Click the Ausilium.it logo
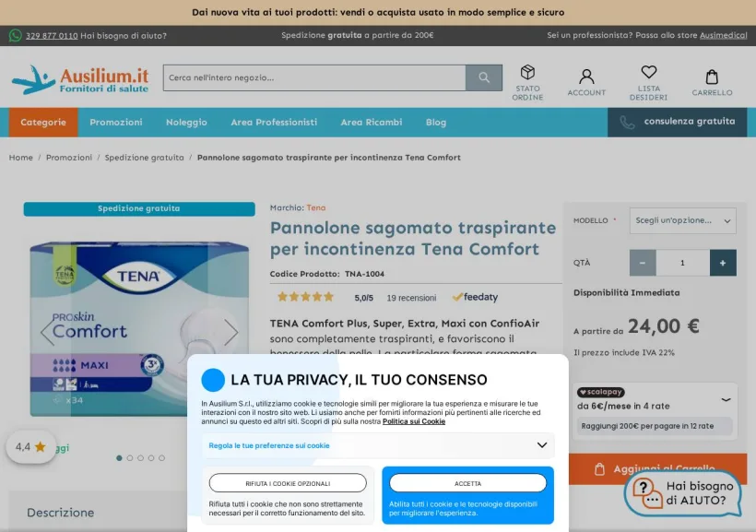The height and width of the screenshot is (532, 756). 80,79
